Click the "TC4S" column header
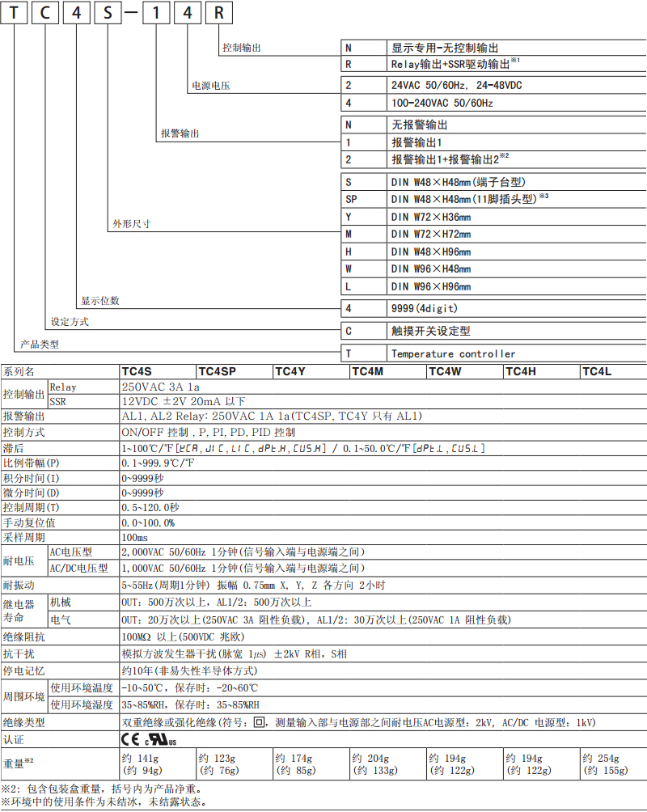Viewport: 647px width, 812px height. 137,371
